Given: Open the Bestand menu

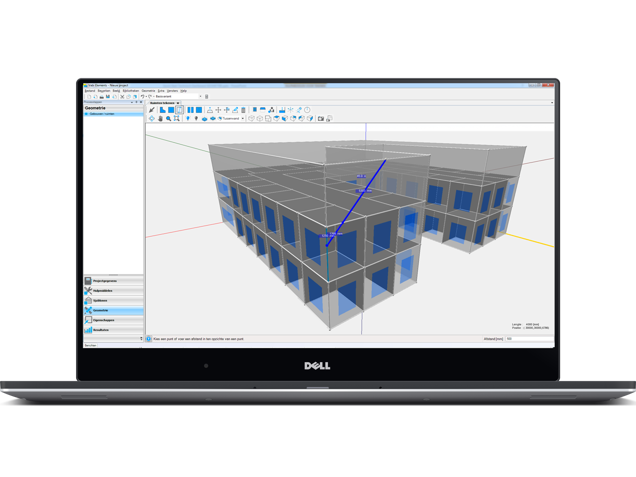Looking at the screenshot, I should [90, 90].
